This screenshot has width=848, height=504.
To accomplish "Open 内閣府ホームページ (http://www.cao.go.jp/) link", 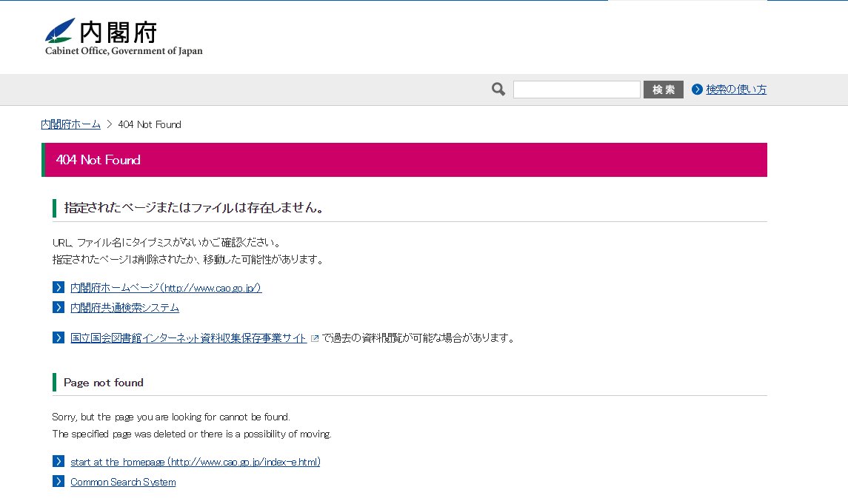I will (166, 288).
